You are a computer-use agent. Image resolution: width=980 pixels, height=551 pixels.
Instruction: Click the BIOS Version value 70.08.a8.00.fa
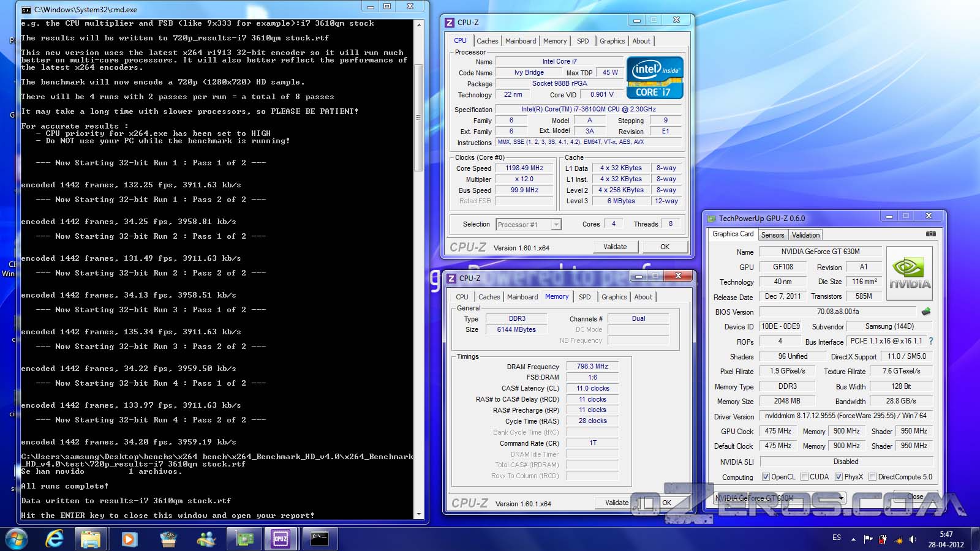pyautogui.click(x=838, y=312)
